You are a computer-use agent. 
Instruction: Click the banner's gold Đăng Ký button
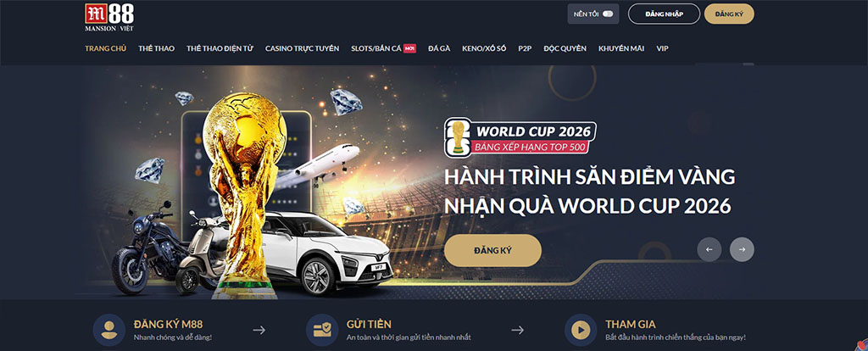coord(492,250)
